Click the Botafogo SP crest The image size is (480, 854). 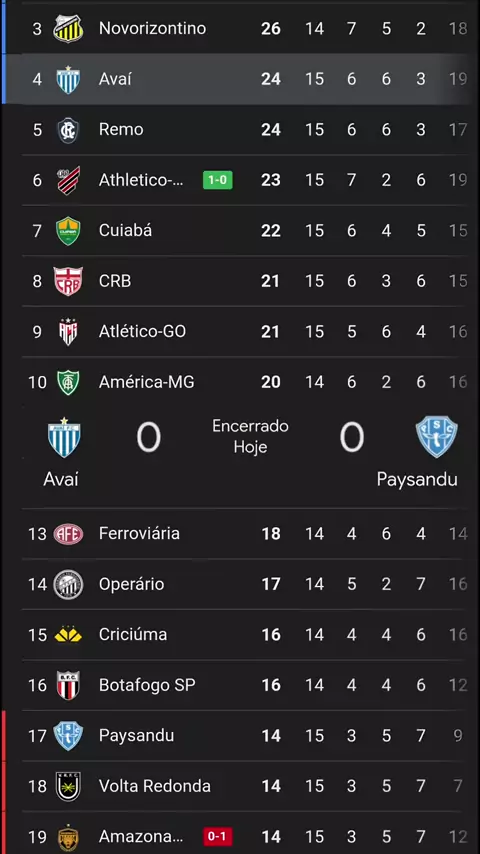click(x=68, y=685)
